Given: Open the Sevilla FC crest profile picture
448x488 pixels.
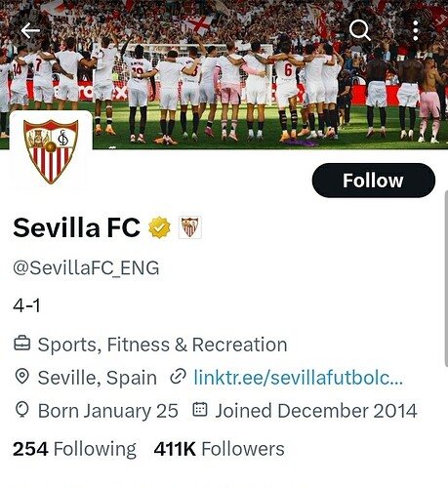Looking at the screenshot, I should 51,151.
